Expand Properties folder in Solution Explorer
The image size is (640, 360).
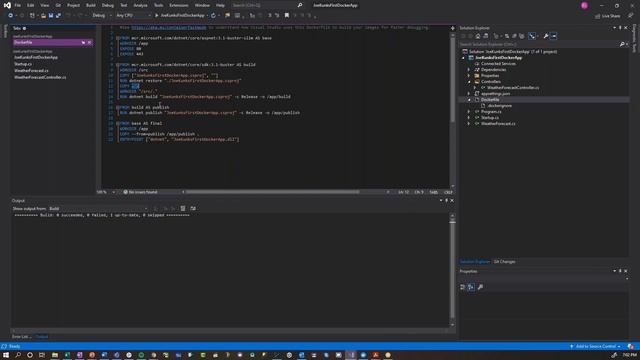[469, 76]
